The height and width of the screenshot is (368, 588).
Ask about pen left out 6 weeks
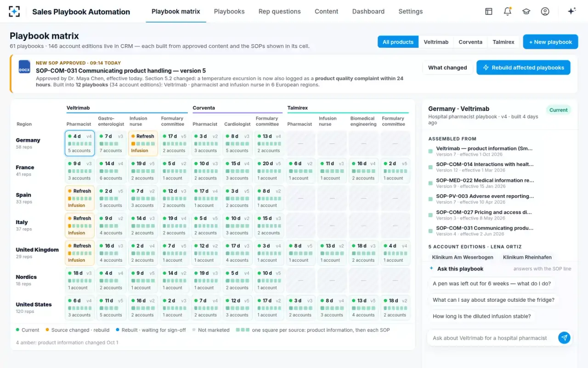pos(492,283)
